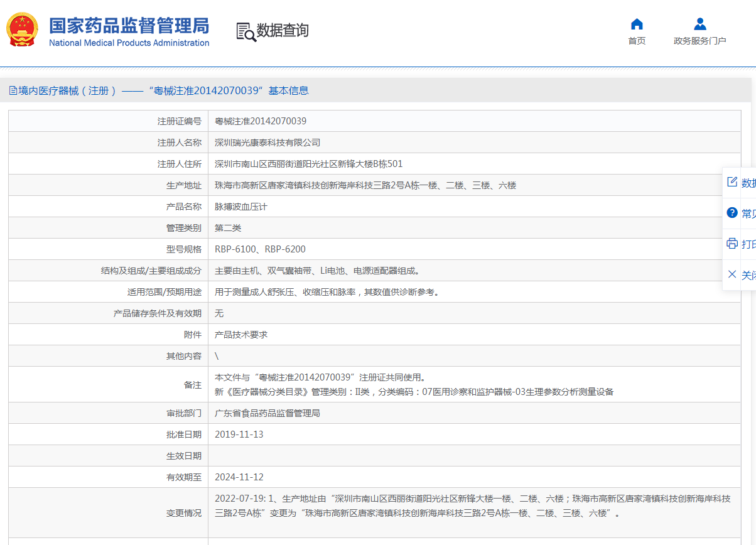The image size is (756, 545).
Task: Click the edit icon in side panel
Action: (x=732, y=182)
